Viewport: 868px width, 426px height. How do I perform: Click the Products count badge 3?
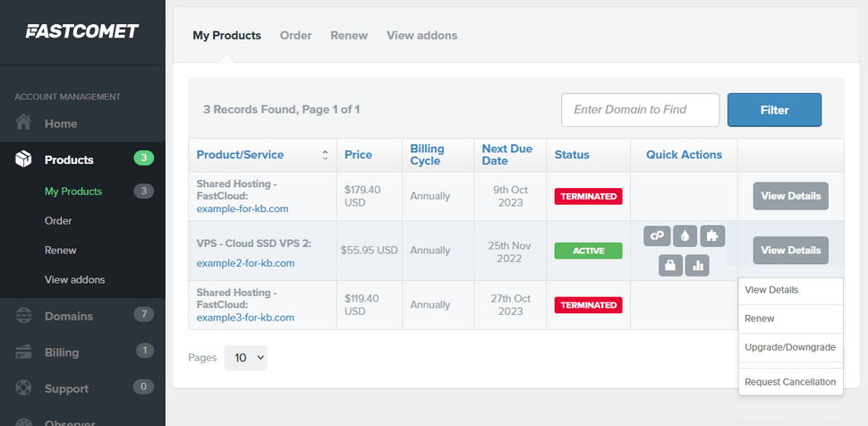coord(144,158)
